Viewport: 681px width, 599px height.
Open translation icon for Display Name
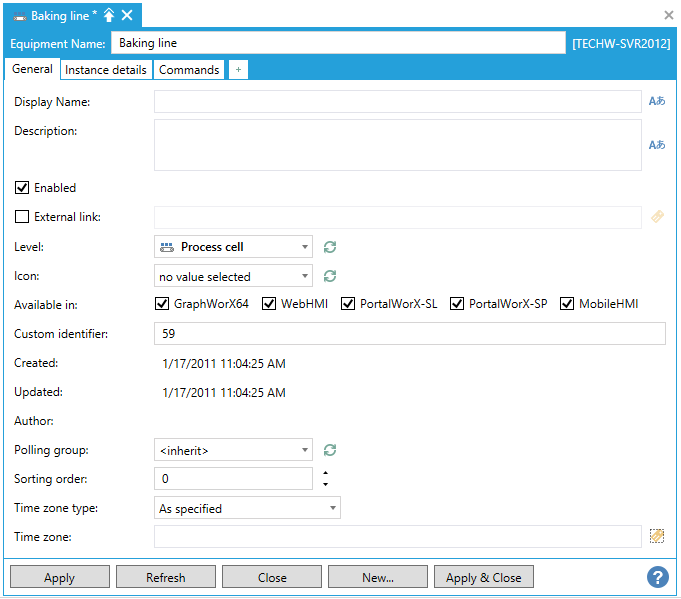click(x=656, y=101)
